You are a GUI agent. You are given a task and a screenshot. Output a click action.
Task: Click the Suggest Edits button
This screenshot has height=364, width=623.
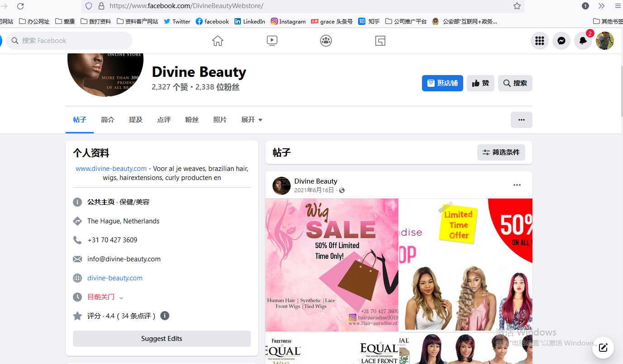pos(162,339)
